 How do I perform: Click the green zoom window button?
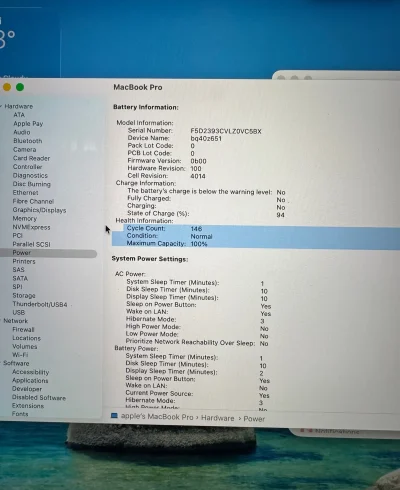pyautogui.click(x=20, y=87)
